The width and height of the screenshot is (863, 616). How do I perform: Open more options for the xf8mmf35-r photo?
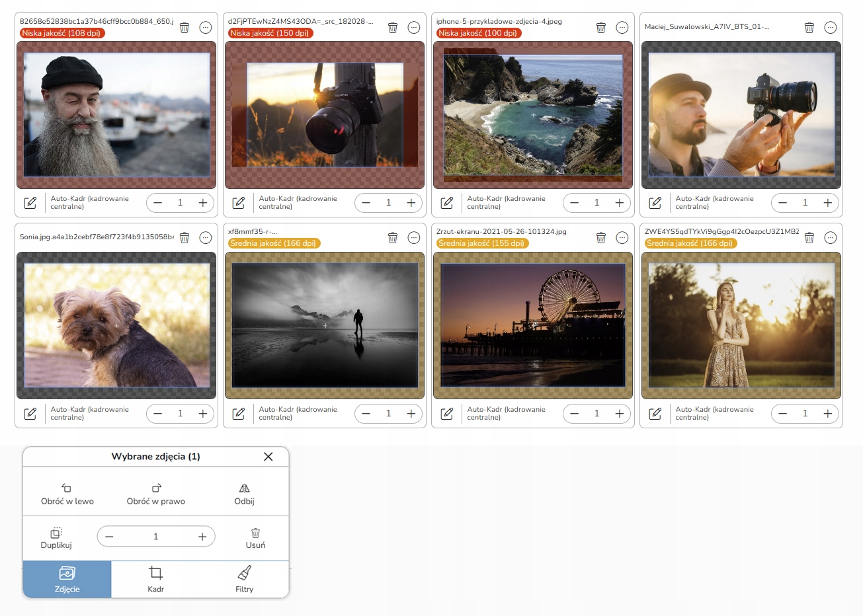[x=414, y=237]
